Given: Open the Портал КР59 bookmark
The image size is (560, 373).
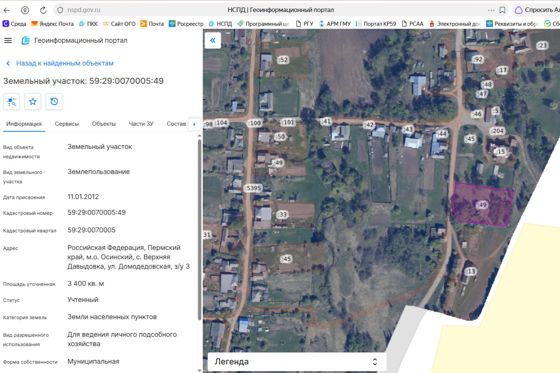Looking at the screenshot, I should (x=376, y=24).
